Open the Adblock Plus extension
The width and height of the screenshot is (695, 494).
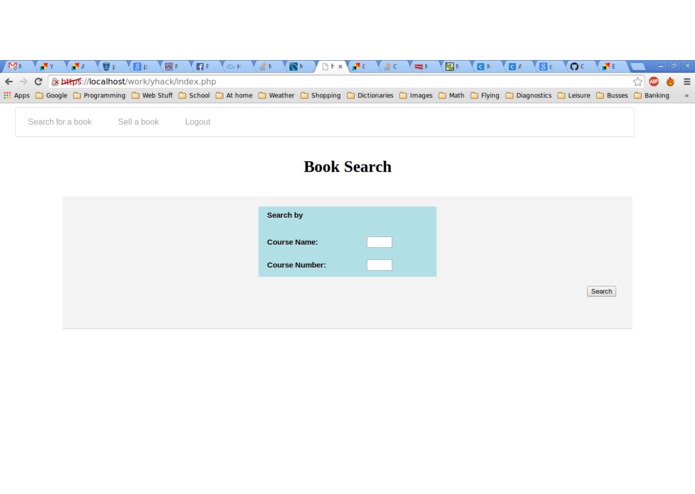click(654, 82)
